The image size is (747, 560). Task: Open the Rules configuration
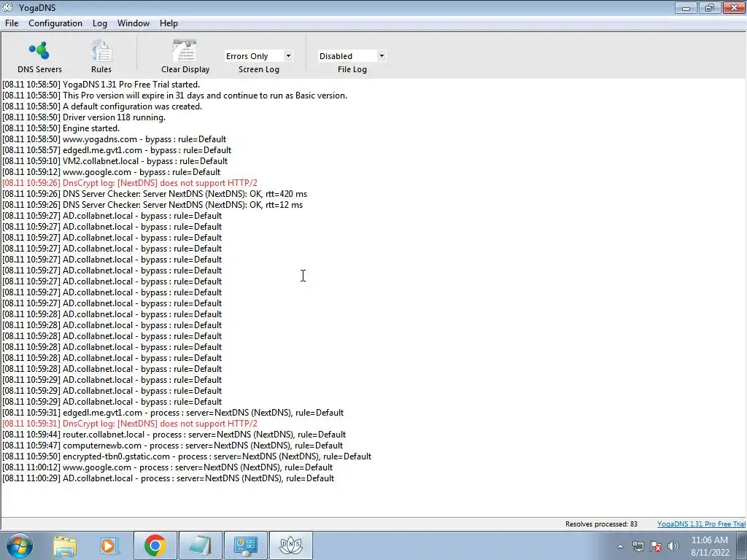(x=101, y=57)
